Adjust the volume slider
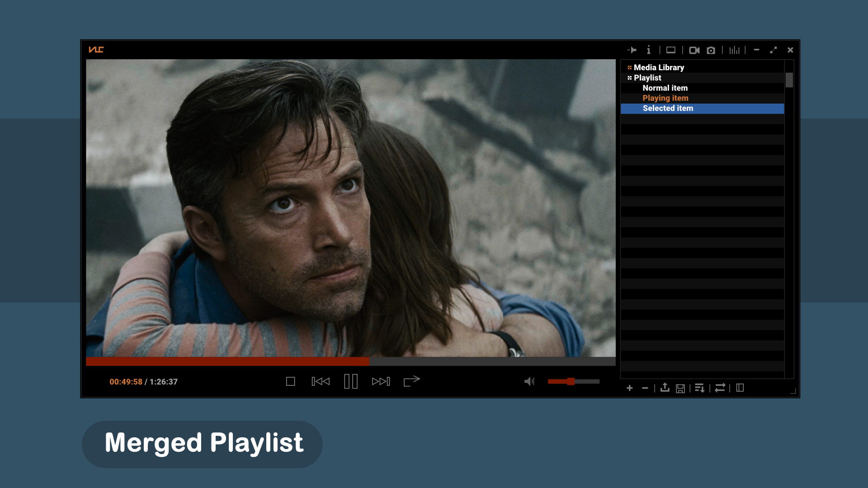Image resolution: width=868 pixels, height=488 pixels. click(x=571, y=381)
